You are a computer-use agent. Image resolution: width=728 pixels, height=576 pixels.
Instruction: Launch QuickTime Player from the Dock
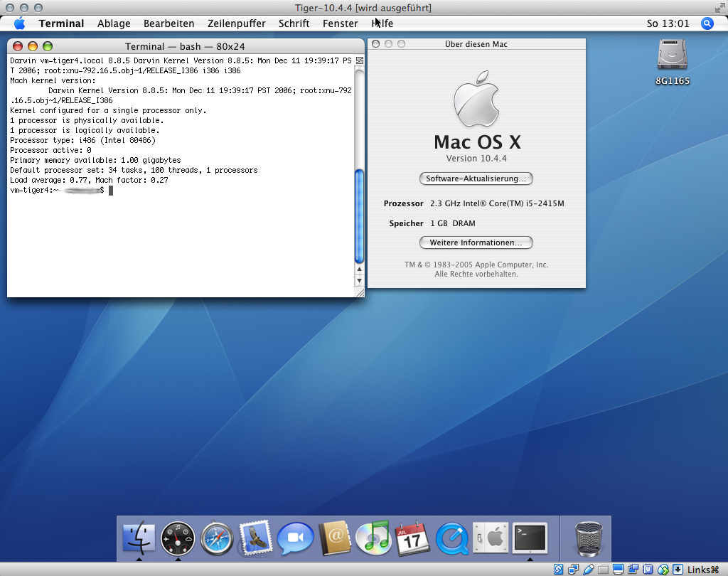tap(451, 538)
